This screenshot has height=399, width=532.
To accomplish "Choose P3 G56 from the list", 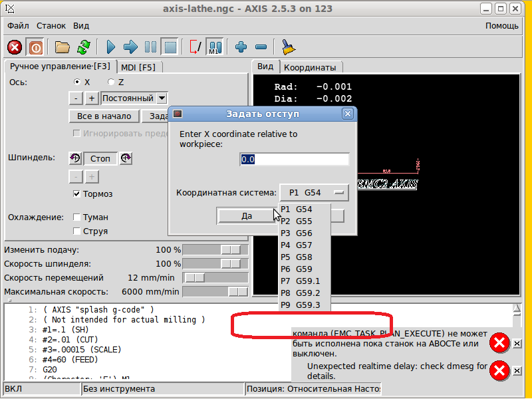I will coord(305,233).
